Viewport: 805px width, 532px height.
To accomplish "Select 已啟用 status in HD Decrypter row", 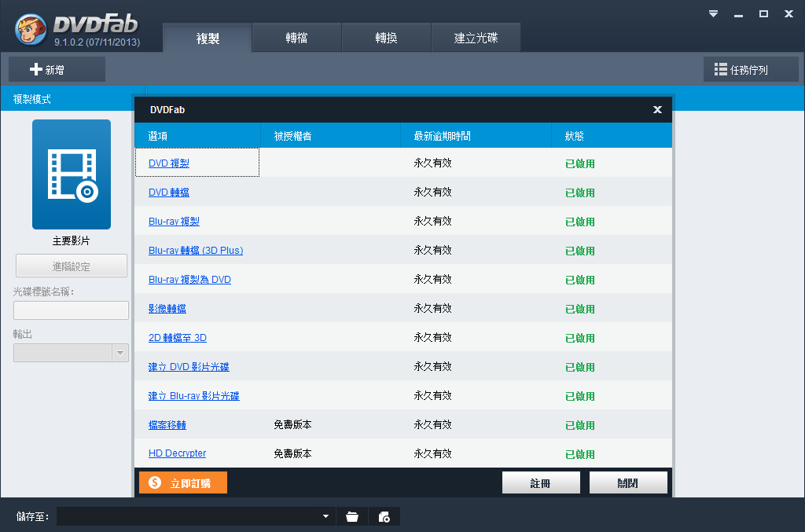I will (x=580, y=454).
